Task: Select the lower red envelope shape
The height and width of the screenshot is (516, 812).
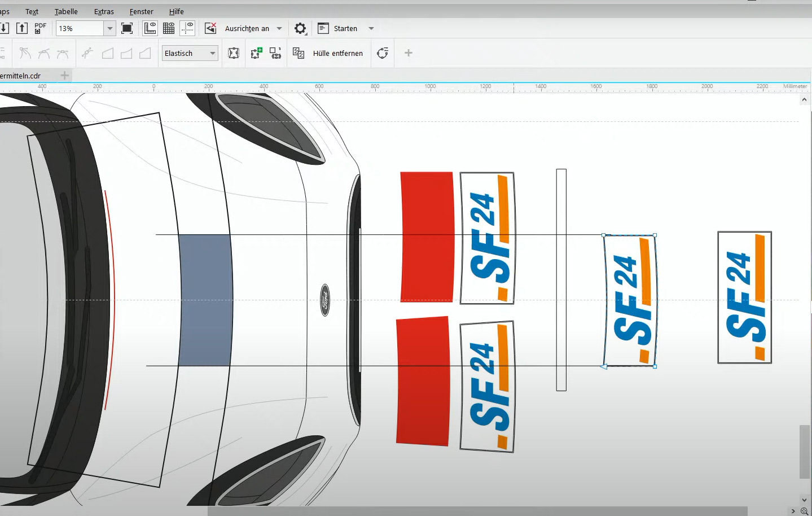Action: pyautogui.click(x=423, y=381)
